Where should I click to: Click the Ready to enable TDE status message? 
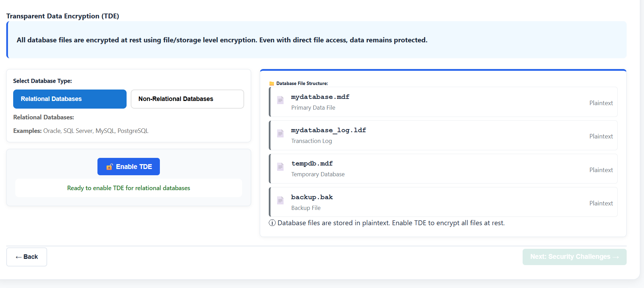(x=129, y=188)
